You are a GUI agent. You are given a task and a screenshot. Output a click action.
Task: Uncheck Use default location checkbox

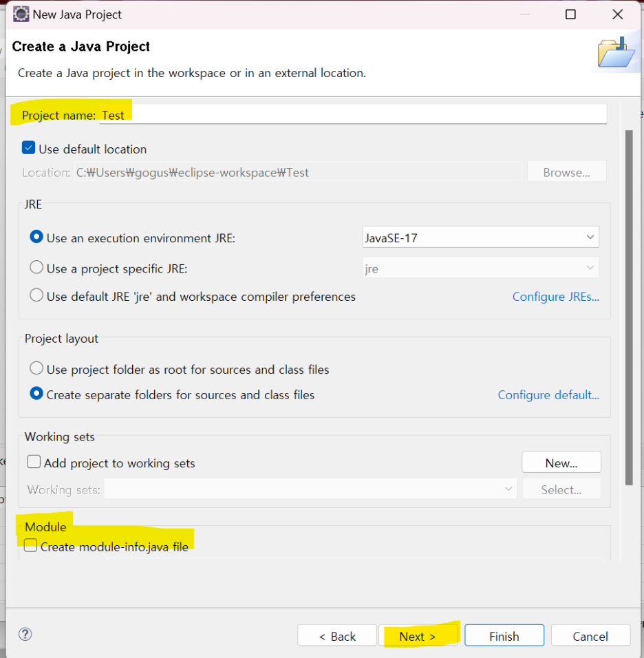pos(28,148)
